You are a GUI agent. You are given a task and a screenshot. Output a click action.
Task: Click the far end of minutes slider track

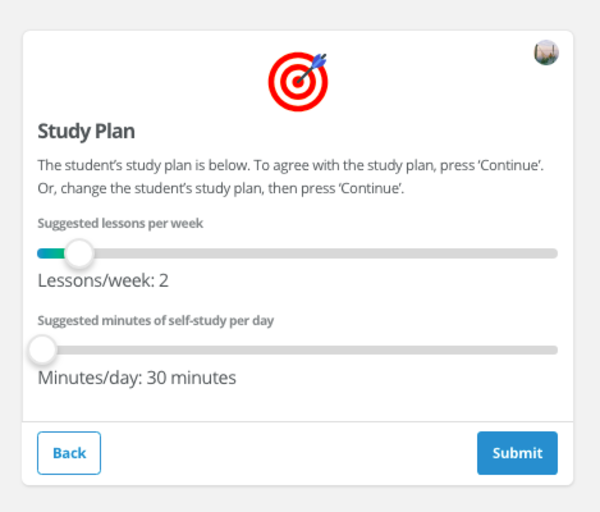553,350
